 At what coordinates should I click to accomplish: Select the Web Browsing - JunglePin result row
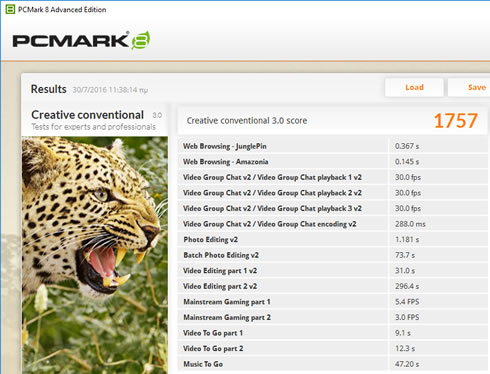tap(332, 146)
